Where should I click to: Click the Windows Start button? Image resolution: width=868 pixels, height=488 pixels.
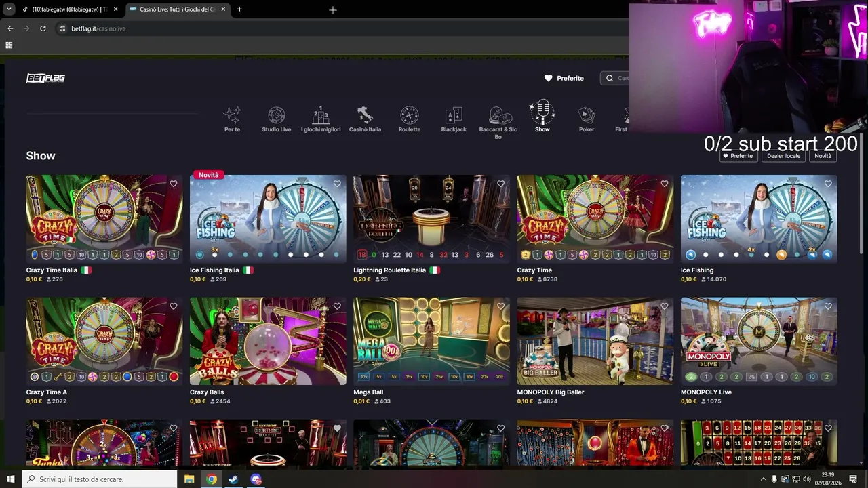click(x=10, y=479)
